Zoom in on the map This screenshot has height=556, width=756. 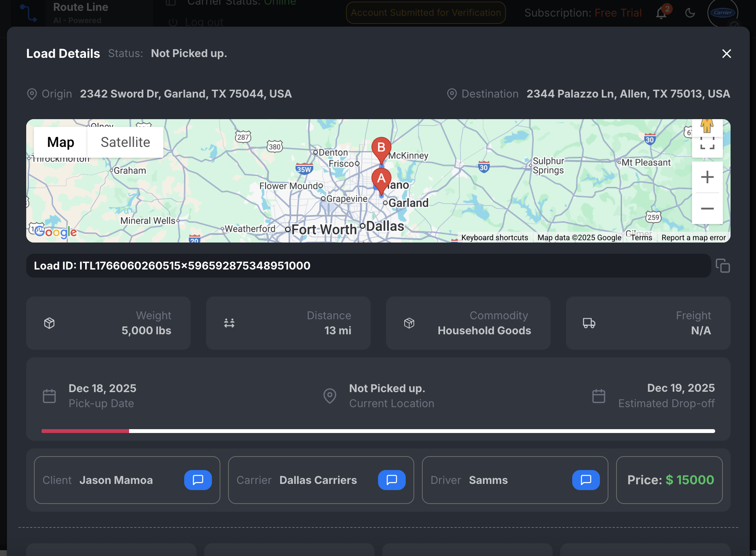[x=707, y=177]
